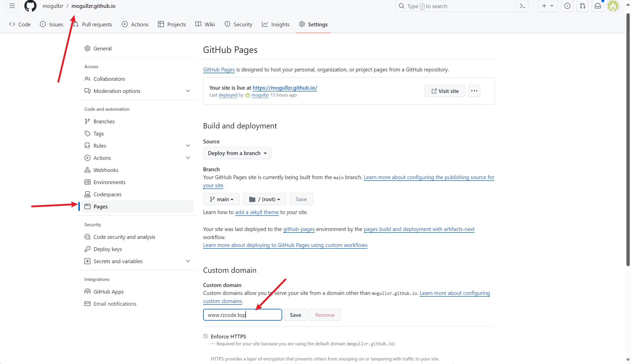The height and width of the screenshot is (364, 631).
Task: Click the user avatar in header
Action: [613, 6]
